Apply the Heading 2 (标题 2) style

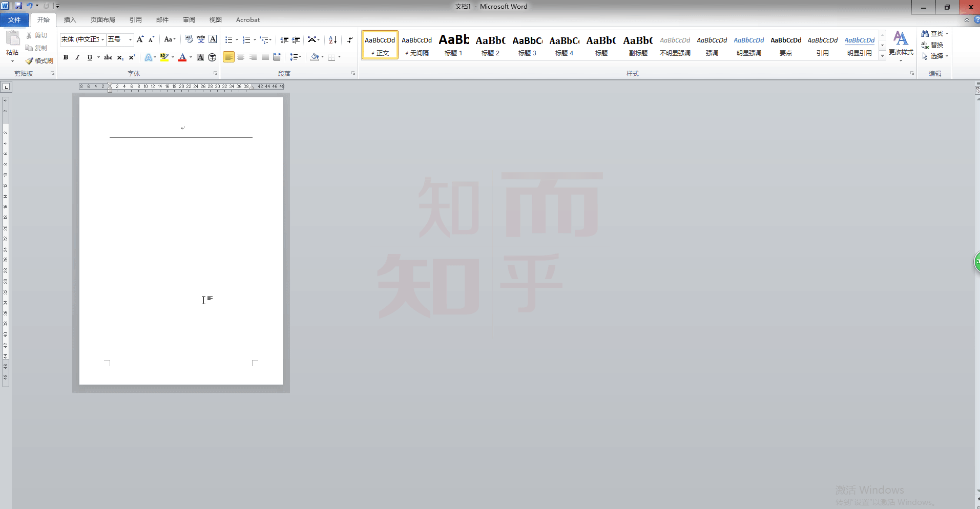[x=490, y=45]
